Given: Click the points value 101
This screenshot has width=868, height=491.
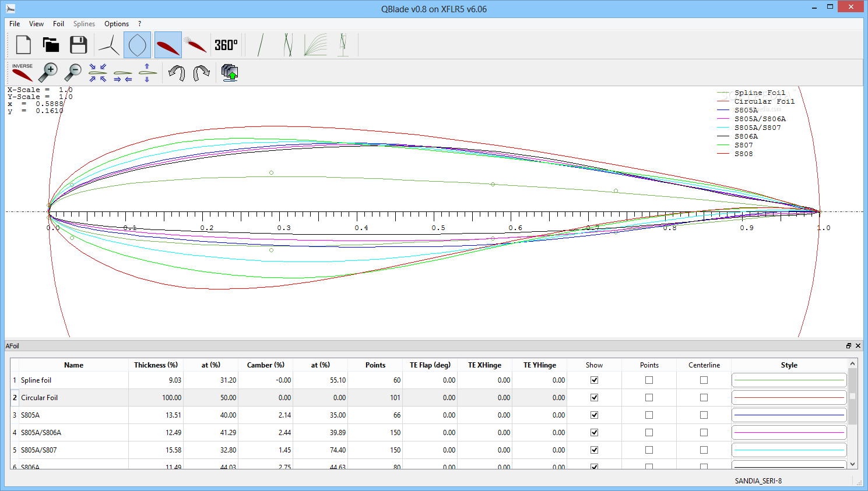Looking at the screenshot, I should (395, 398).
